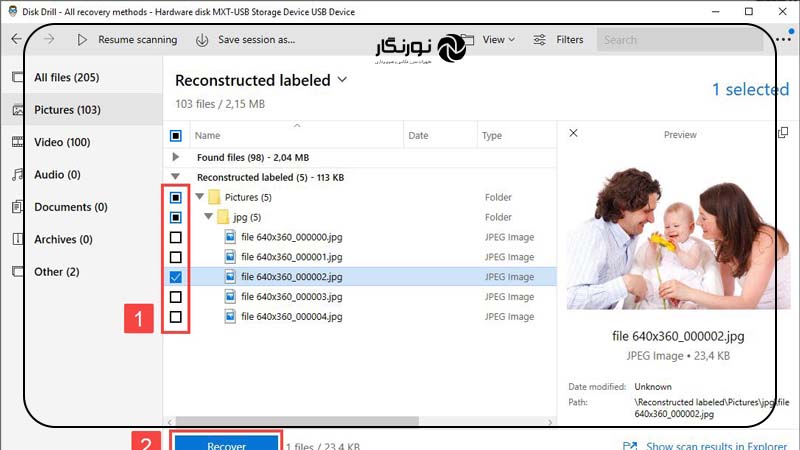Check file 640x360_000001.jpg checkbox
Image resolution: width=800 pixels, height=450 pixels.
[x=176, y=257]
